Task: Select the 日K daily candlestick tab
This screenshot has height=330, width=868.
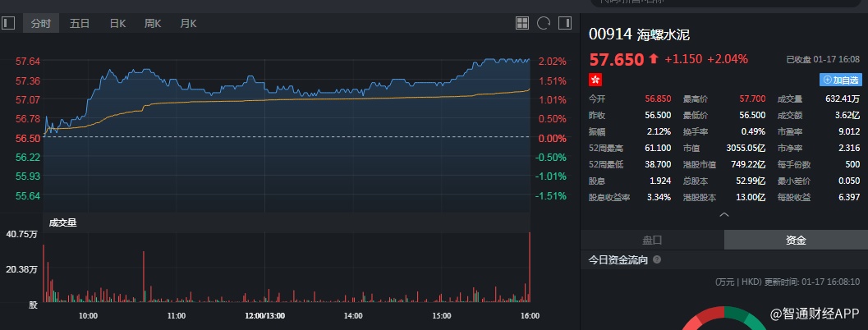Action: point(117,24)
